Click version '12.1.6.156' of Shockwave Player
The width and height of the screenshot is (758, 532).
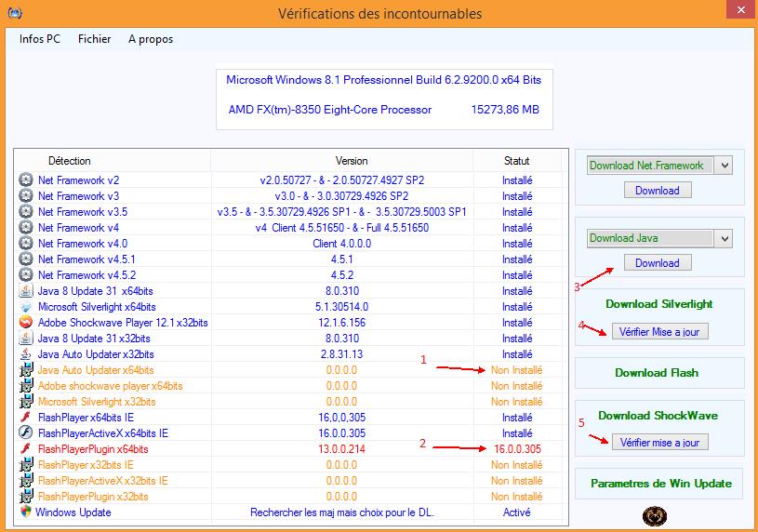point(341,323)
